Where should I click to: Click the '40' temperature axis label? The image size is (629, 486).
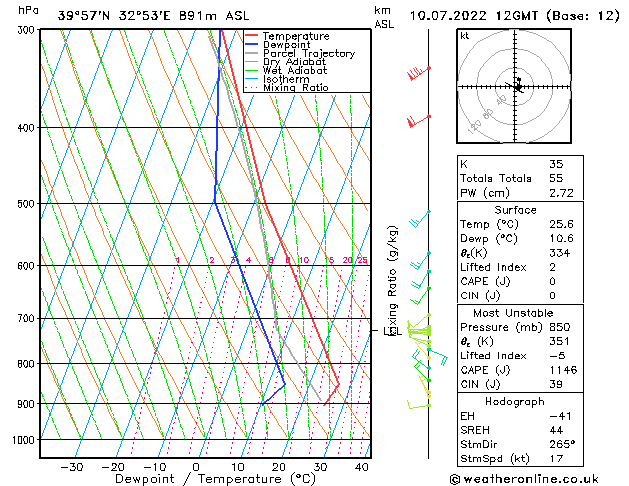point(362,467)
